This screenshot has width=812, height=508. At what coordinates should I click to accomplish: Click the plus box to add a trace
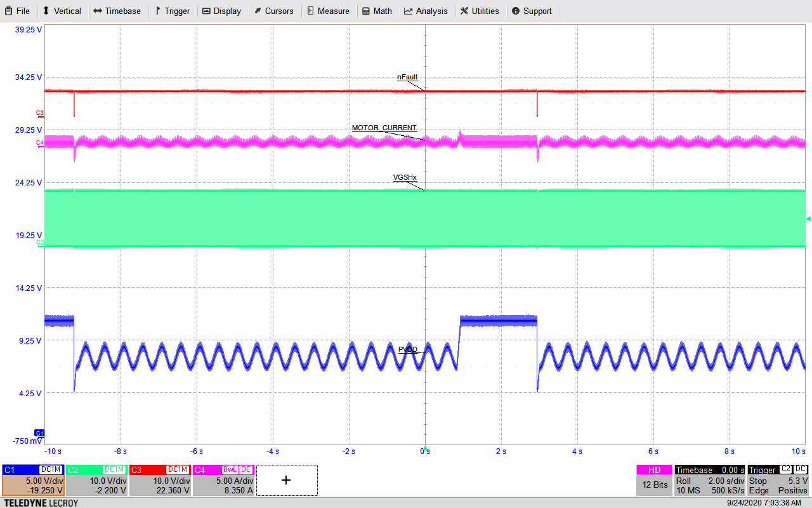click(x=286, y=481)
